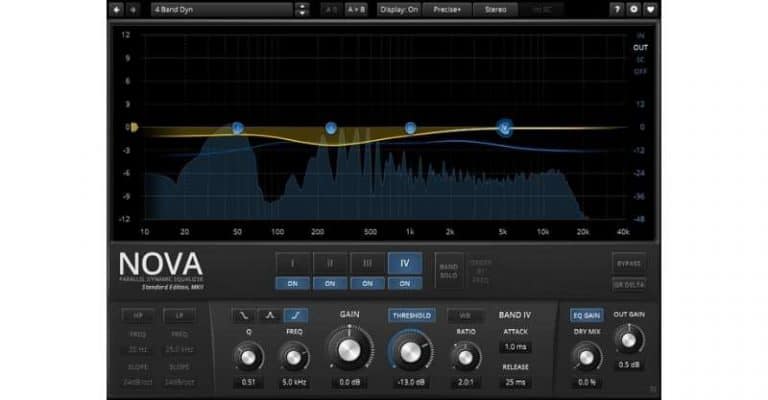Open the 4 Band Dyn preset dropdown
The width and height of the screenshot is (768, 400).
coord(222,9)
